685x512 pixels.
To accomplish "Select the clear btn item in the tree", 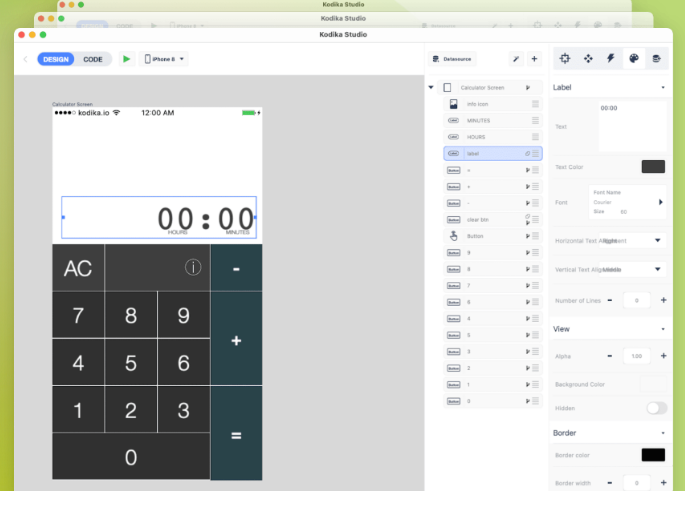I will [479, 218].
